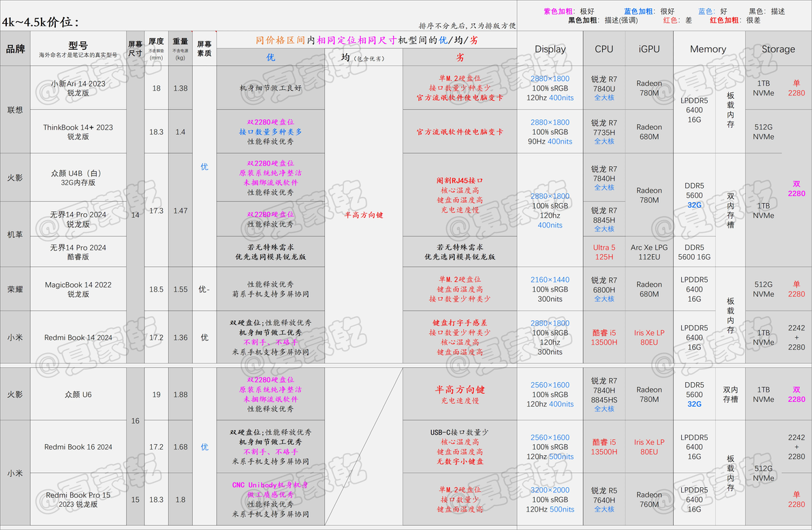812x530 pixels.
Task: Select the Memory column header
Action: (708, 48)
